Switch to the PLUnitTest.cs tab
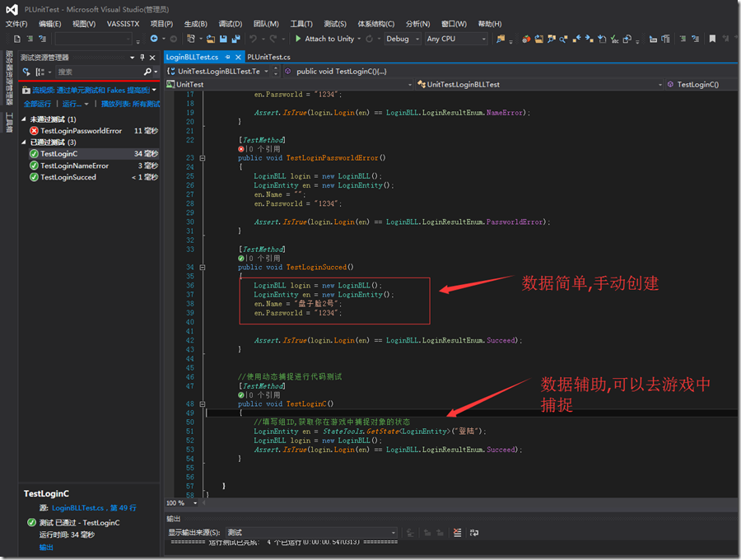 (x=268, y=57)
